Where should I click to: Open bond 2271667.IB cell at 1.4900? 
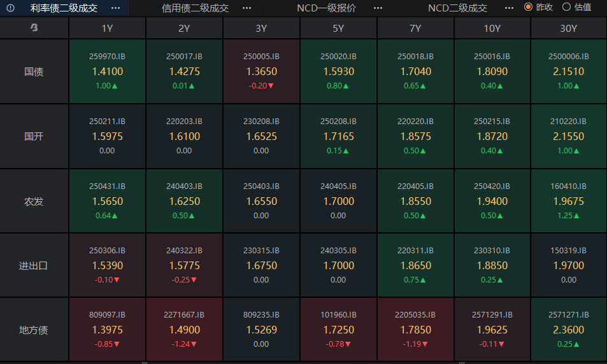(x=184, y=330)
